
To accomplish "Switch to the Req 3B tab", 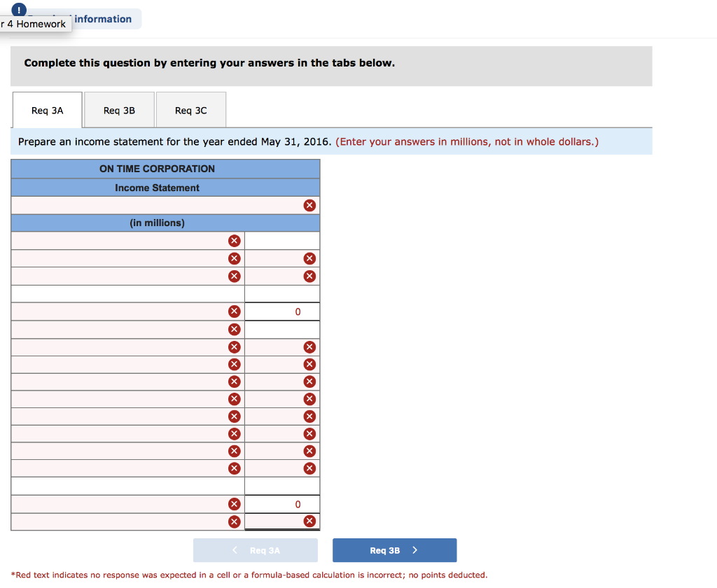I will 119,109.
